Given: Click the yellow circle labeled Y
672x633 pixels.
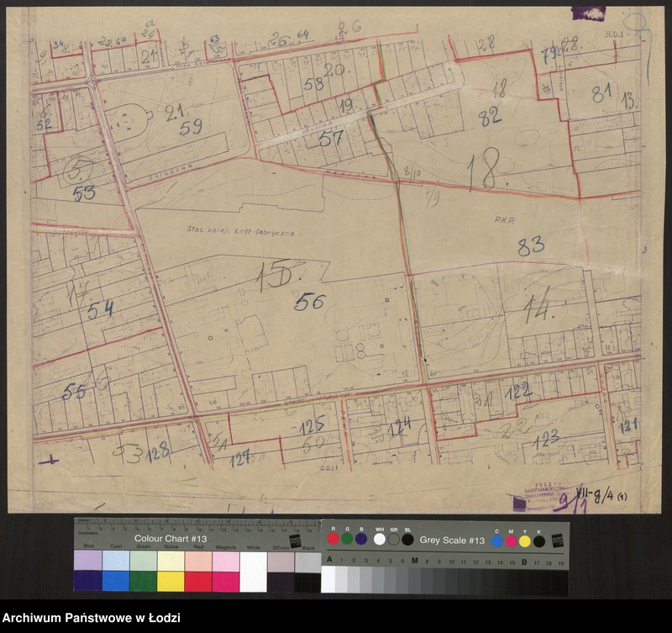Looking at the screenshot, I should [x=525, y=541].
